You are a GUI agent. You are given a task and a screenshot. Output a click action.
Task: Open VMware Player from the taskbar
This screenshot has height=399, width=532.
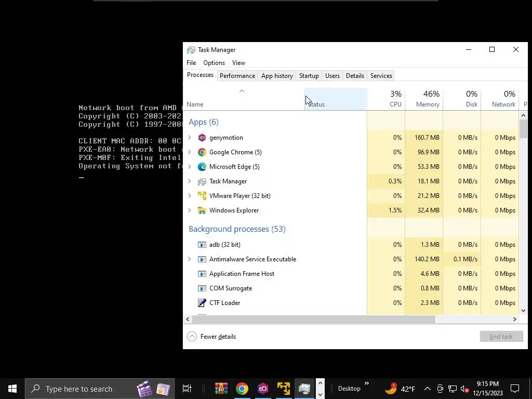[x=283, y=389]
